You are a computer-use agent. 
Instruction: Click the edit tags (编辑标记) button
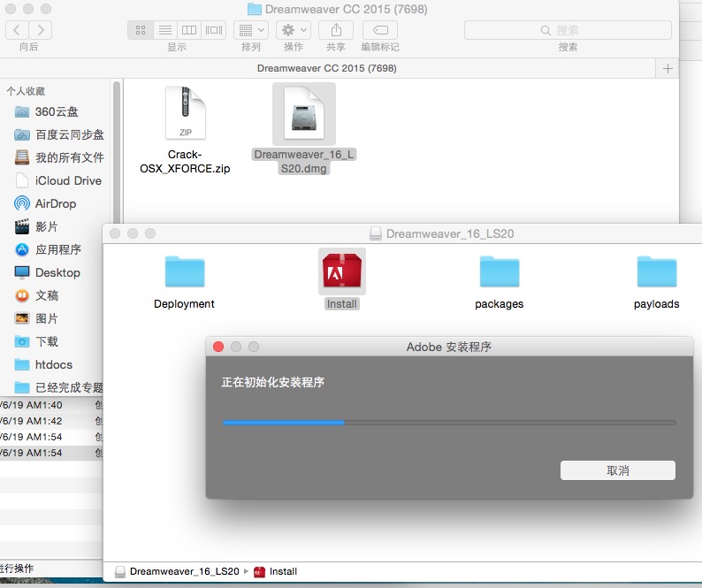click(380, 30)
